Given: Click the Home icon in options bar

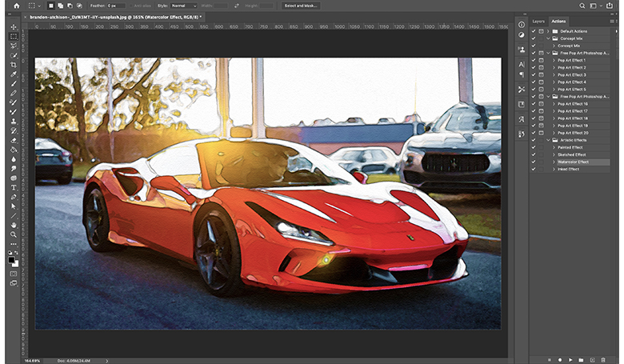Looking at the screenshot, I should tap(16, 6).
